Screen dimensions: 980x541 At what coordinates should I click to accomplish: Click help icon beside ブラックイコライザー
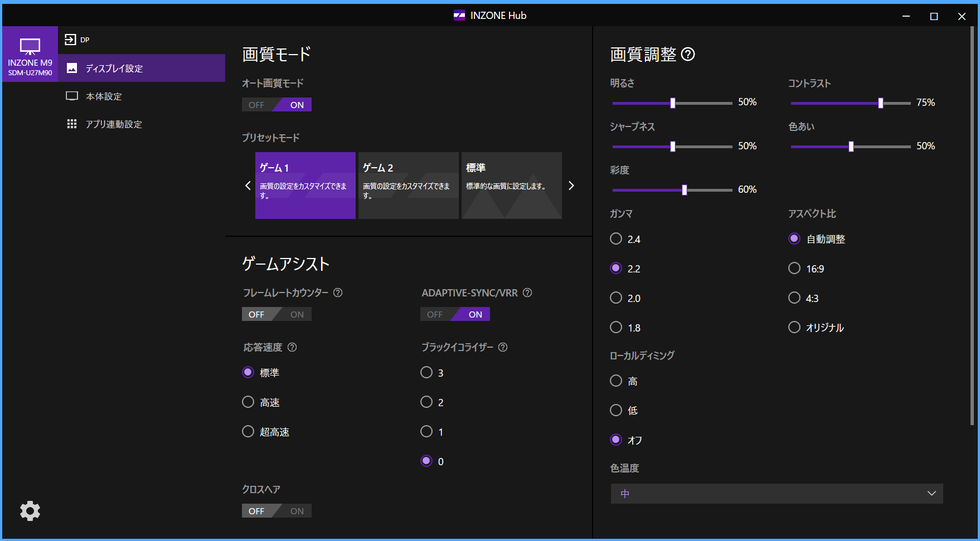pos(503,347)
